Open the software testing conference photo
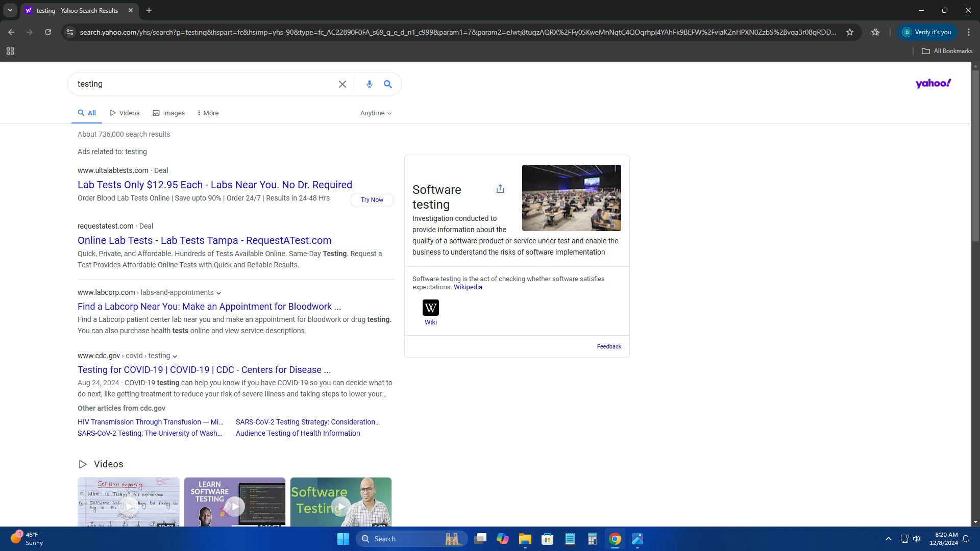This screenshot has width=980, height=551. 572,198
